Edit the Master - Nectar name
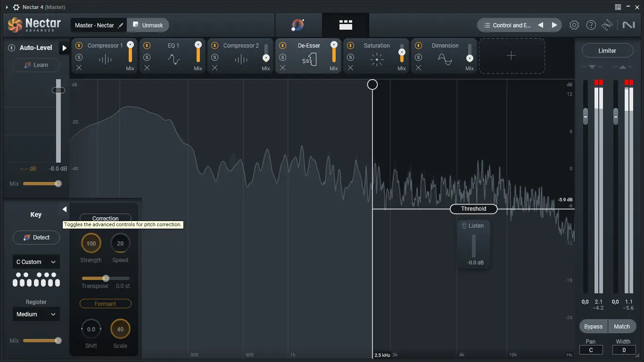This screenshot has width=644, height=362. coord(121,25)
